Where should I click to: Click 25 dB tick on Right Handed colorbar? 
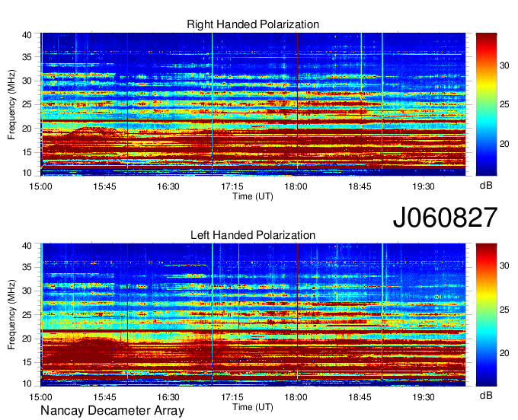point(504,105)
